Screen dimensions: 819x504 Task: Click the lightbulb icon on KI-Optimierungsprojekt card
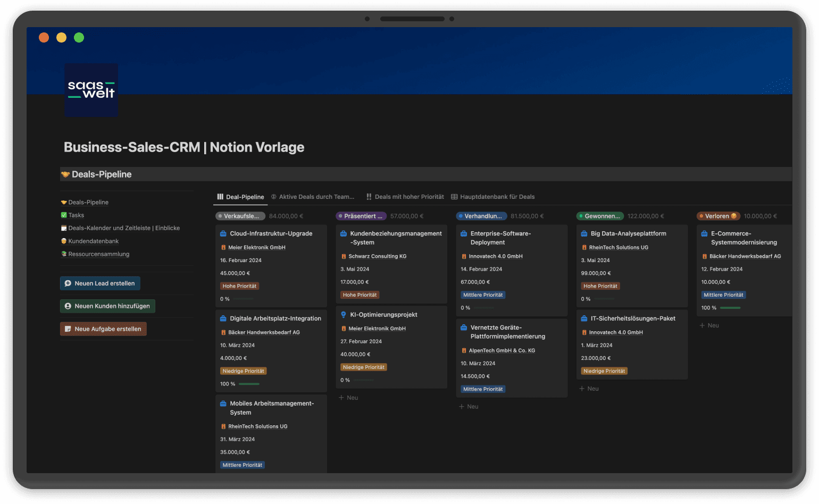[343, 314]
